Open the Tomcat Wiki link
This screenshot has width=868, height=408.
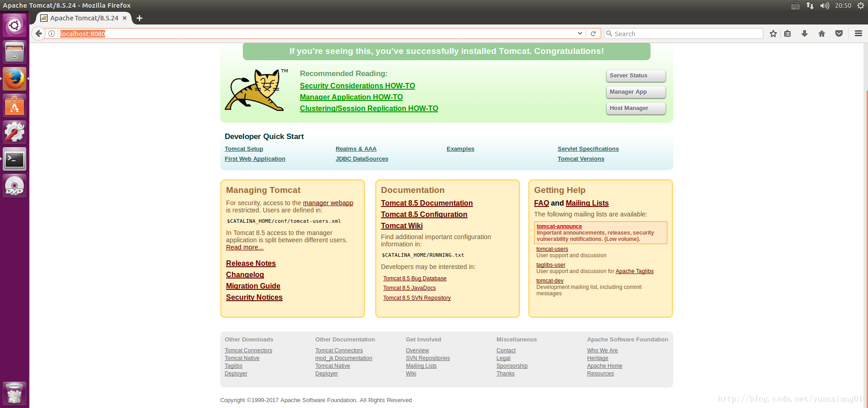point(402,226)
